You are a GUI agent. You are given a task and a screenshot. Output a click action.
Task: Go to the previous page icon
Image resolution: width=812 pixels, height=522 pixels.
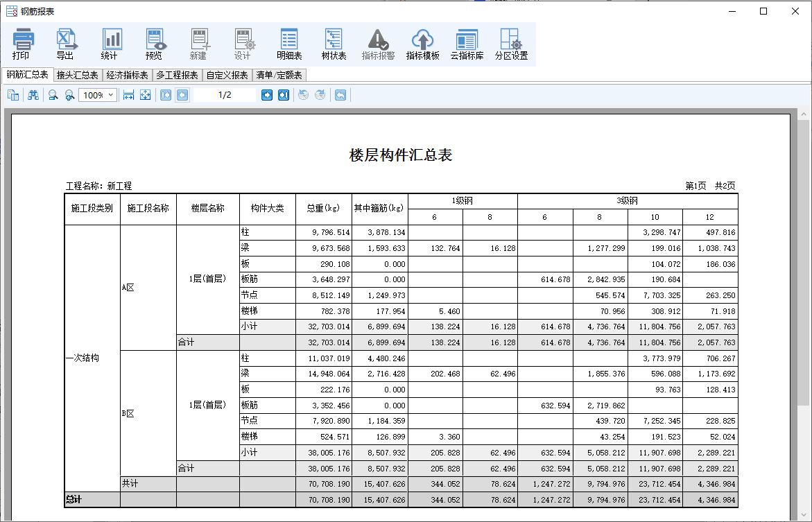coord(182,95)
